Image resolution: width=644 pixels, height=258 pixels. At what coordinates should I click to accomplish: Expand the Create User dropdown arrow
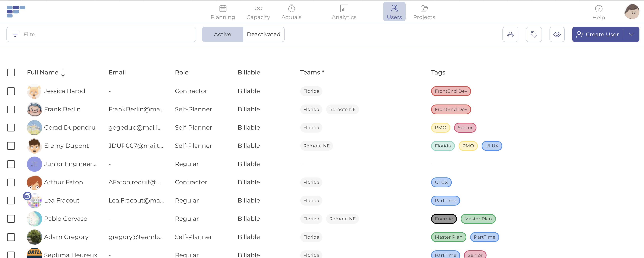pyautogui.click(x=631, y=34)
